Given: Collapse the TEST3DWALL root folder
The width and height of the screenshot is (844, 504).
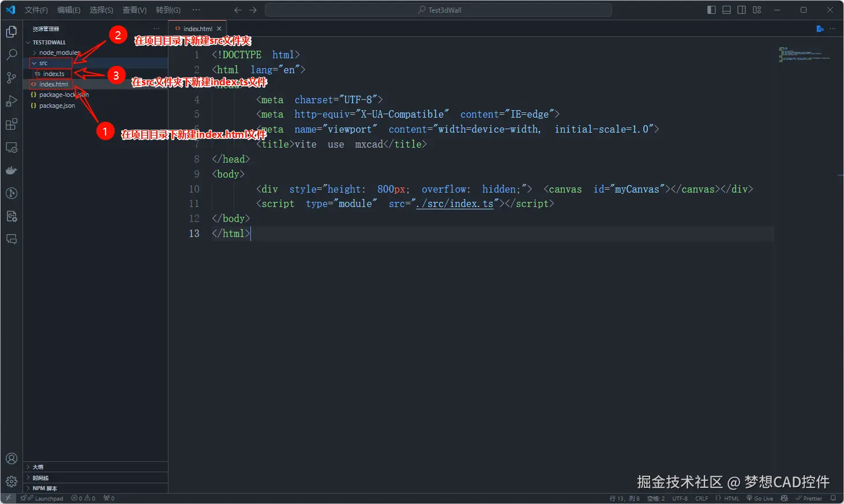Looking at the screenshot, I should 95,42.
